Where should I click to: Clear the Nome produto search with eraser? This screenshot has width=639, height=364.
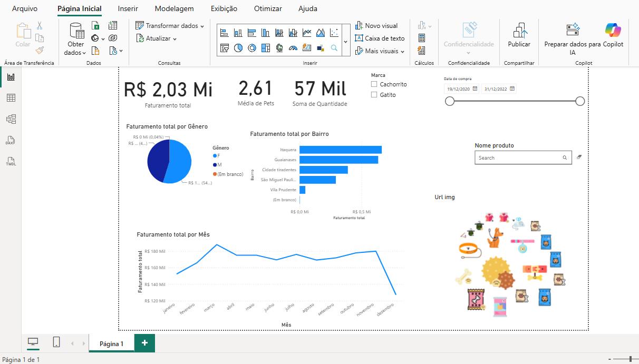pyautogui.click(x=579, y=157)
